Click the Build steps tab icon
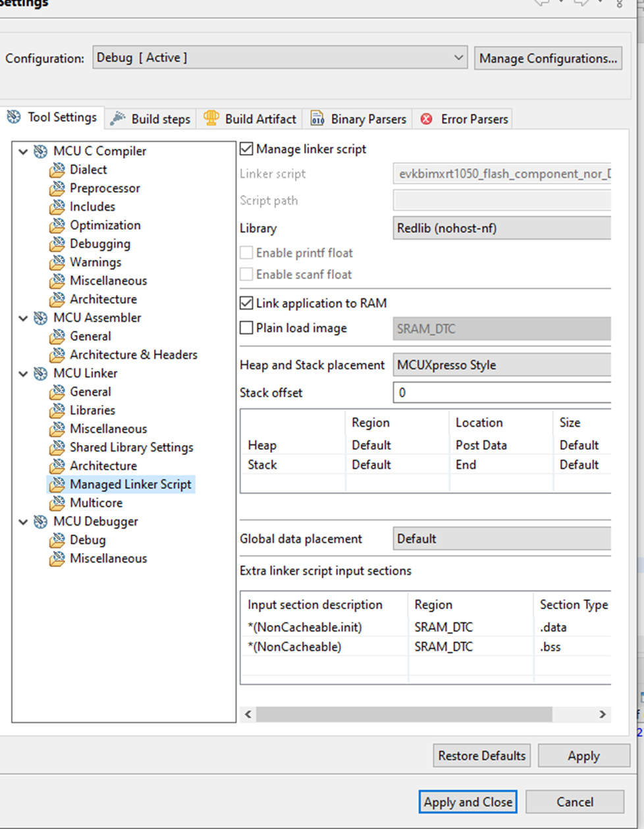Image resolution: width=644 pixels, height=829 pixels. (118, 119)
